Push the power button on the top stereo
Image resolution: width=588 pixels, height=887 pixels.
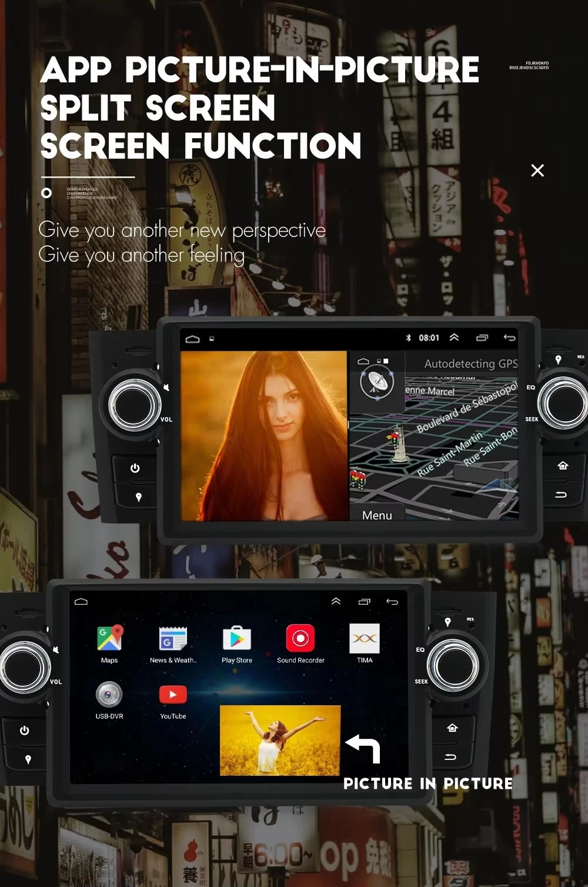pyautogui.click(x=135, y=468)
